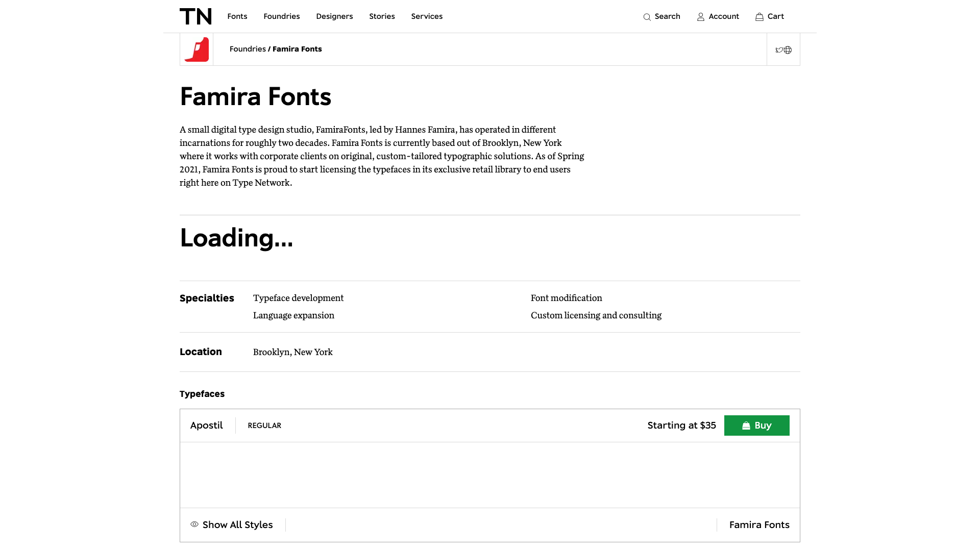This screenshot has width=980, height=551.
Task: Click the Account link in the header
Action: click(x=718, y=16)
